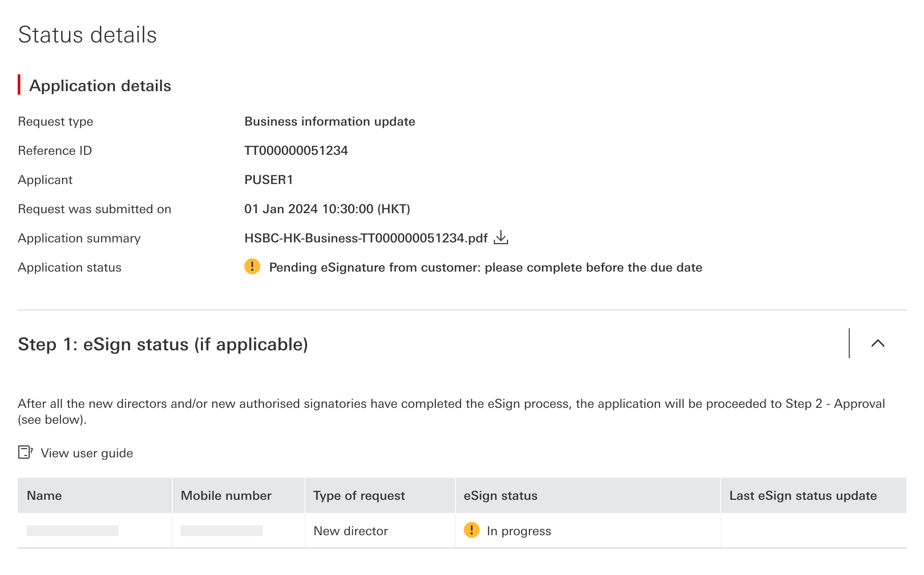Viewport: 924px width, 575px height.
Task: Click the Last eSign status update header
Action: [x=803, y=495]
